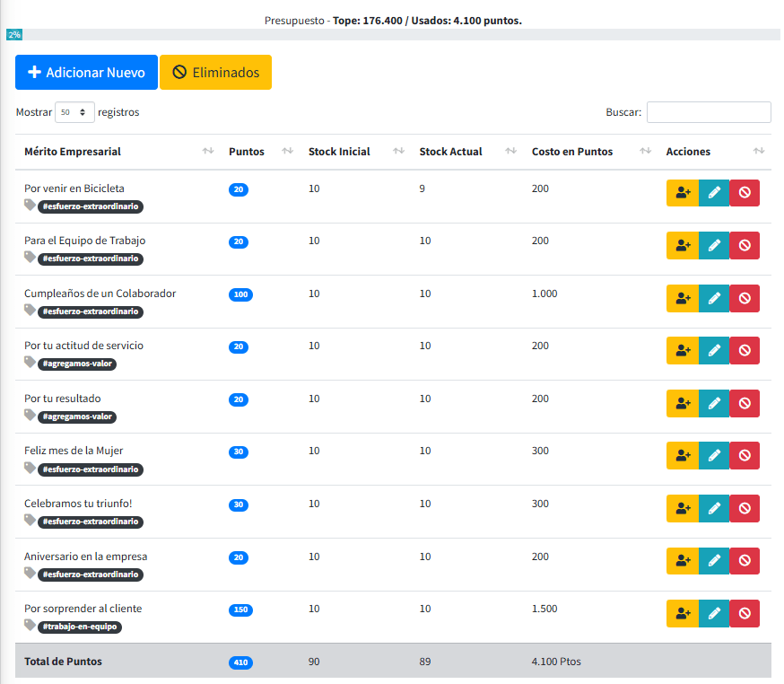Delete 'Cumpleaños de un Colaborador' merit
Image resolution: width=784 pixels, height=684 pixels.
pyautogui.click(x=745, y=298)
